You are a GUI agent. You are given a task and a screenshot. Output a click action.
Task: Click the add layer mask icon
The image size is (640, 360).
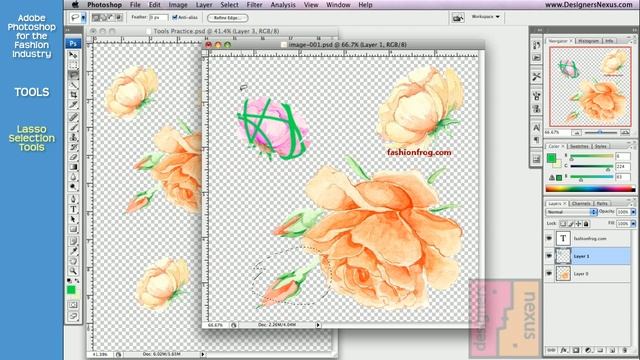pos(576,350)
